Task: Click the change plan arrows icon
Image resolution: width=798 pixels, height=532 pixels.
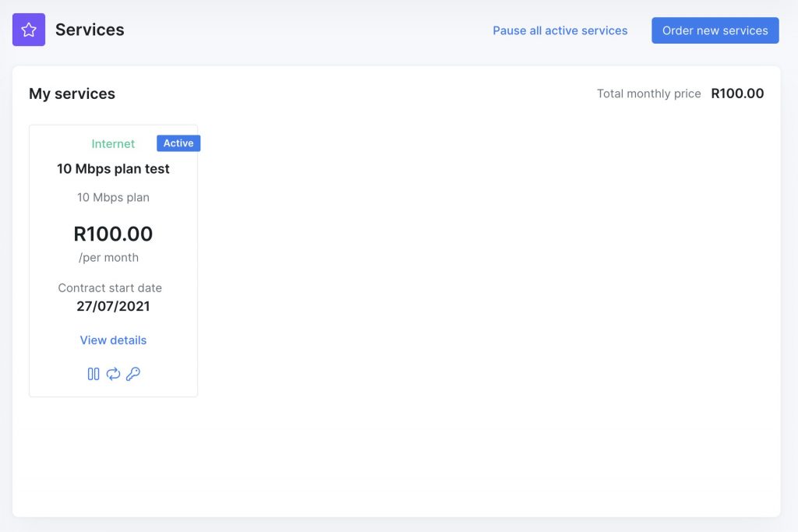Action: click(x=113, y=375)
